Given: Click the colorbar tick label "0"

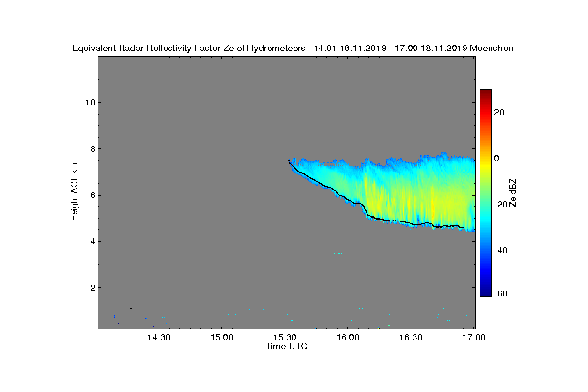Looking at the screenshot, I should pos(497,158).
